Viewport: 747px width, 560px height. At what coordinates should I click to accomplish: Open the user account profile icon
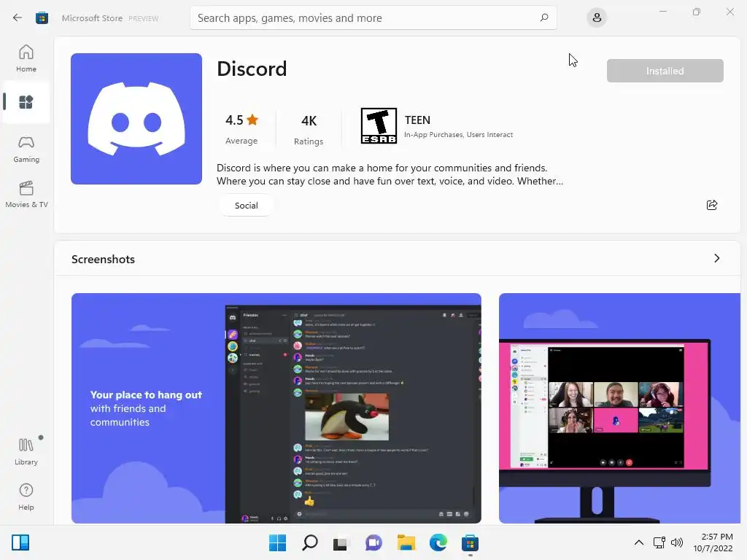click(x=597, y=17)
